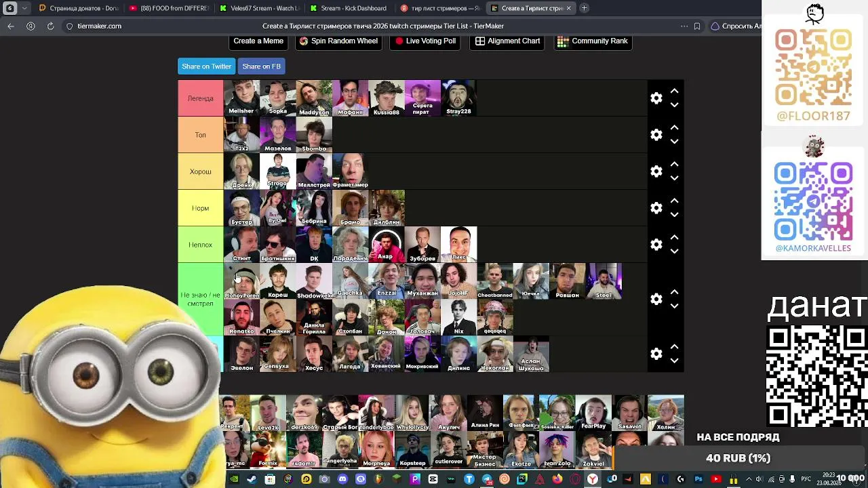Select the Strogo thumbnail in Хорош tier
This screenshot has height=488, width=868.
coord(278,171)
